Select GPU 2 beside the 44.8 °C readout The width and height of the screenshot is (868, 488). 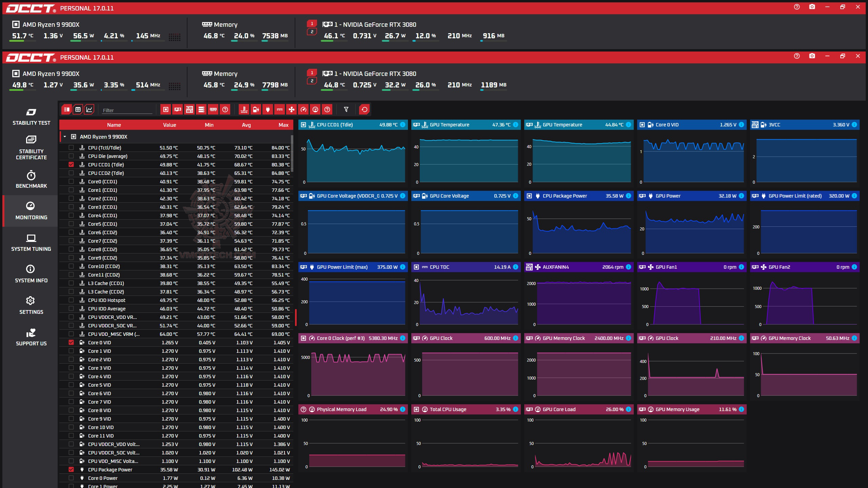click(312, 81)
